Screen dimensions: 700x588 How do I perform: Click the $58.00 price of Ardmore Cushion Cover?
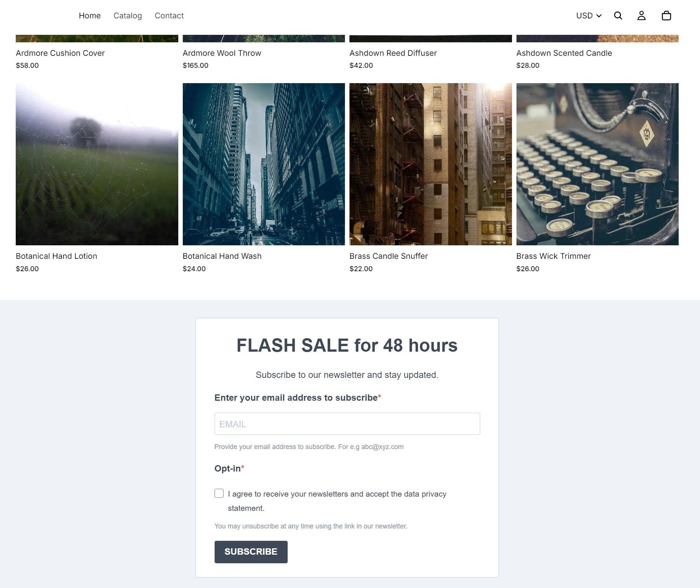tap(27, 66)
